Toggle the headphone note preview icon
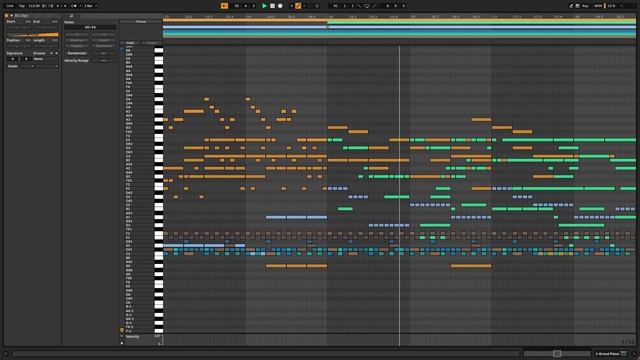Image resolution: width=640 pixels, height=360 pixels. point(122,330)
